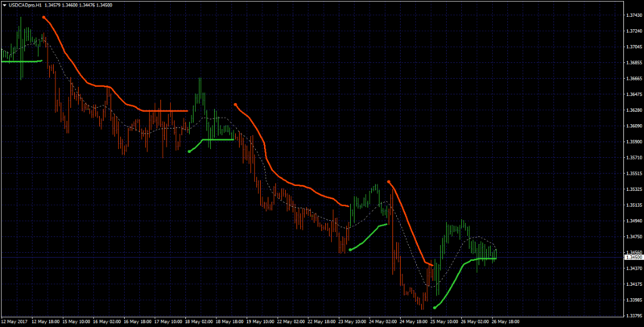The width and height of the screenshot is (644, 327).
Task: Select the 16 May 02:00 time label
Action: click(106, 320)
